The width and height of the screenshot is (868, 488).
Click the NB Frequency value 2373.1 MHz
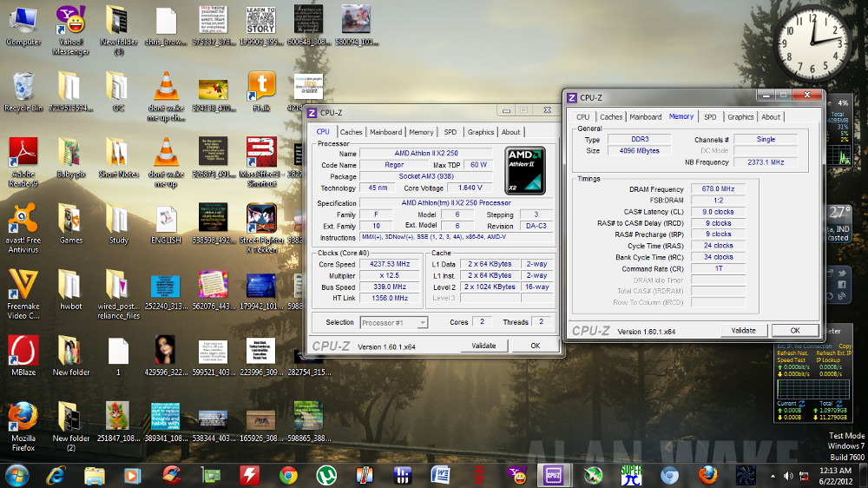pos(766,162)
